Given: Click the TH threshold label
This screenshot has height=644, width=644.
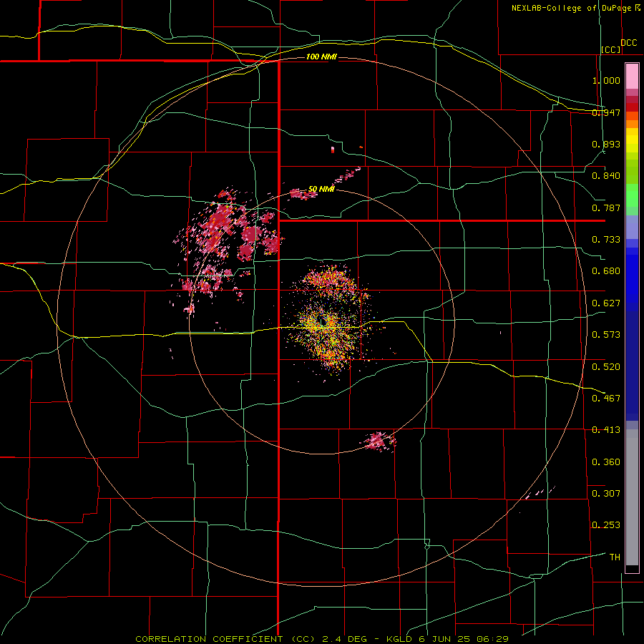Looking at the screenshot, I should click(615, 557).
